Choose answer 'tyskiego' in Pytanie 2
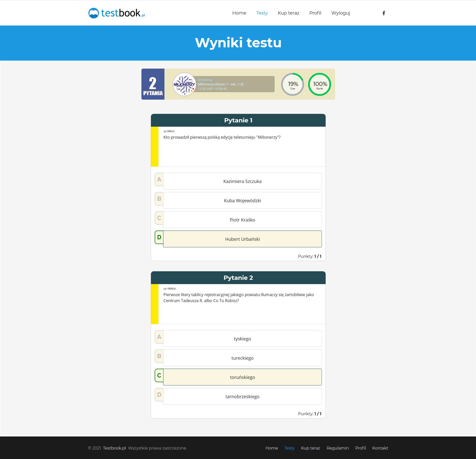Viewport: 476px width, 459px height. [242, 339]
